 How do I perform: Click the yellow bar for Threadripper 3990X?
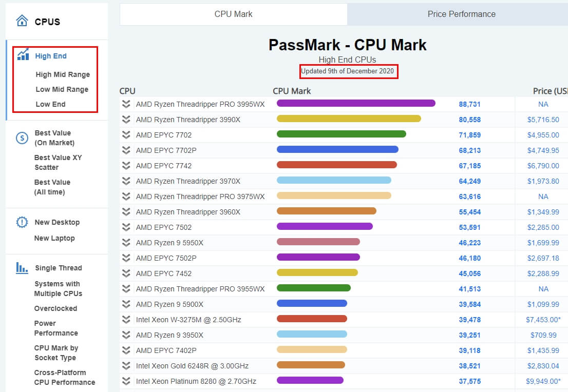pyautogui.click(x=349, y=119)
